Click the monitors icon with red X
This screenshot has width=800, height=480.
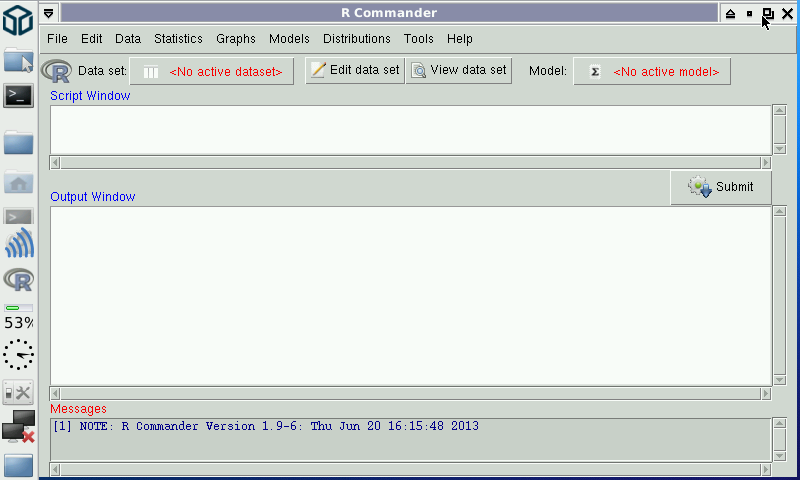coord(18,427)
